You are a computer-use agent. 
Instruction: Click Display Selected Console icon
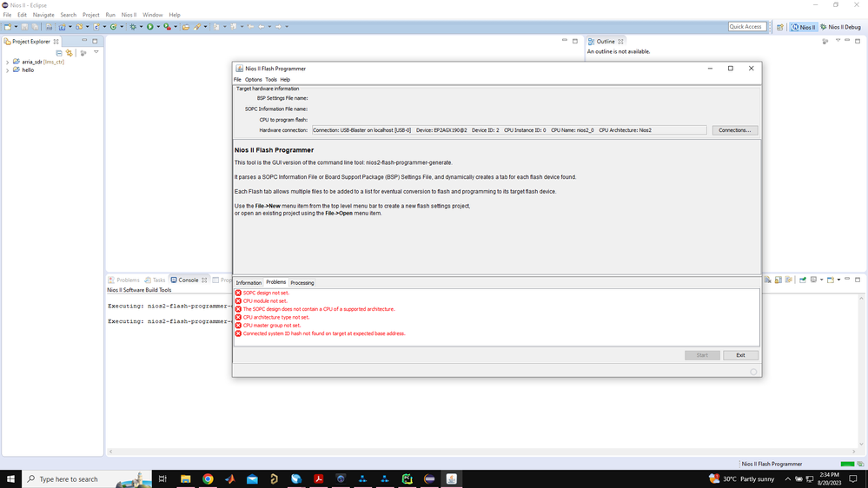814,280
